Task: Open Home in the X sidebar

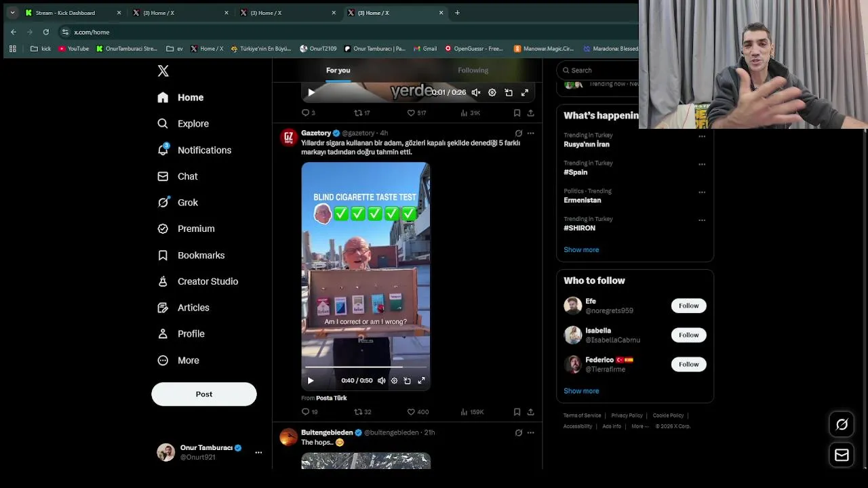Action: (x=180, y=98)
